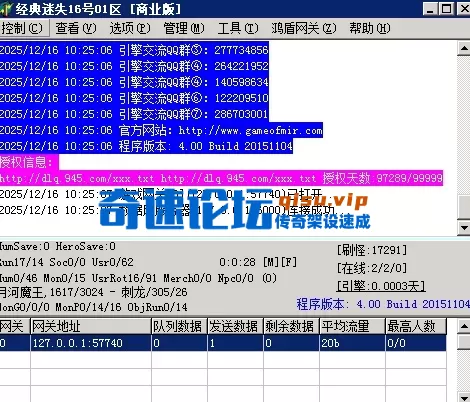Close the 经典迷失16号01区 window
The height and width of the screenshot is (402, 470).
click(x=464, y=9)
